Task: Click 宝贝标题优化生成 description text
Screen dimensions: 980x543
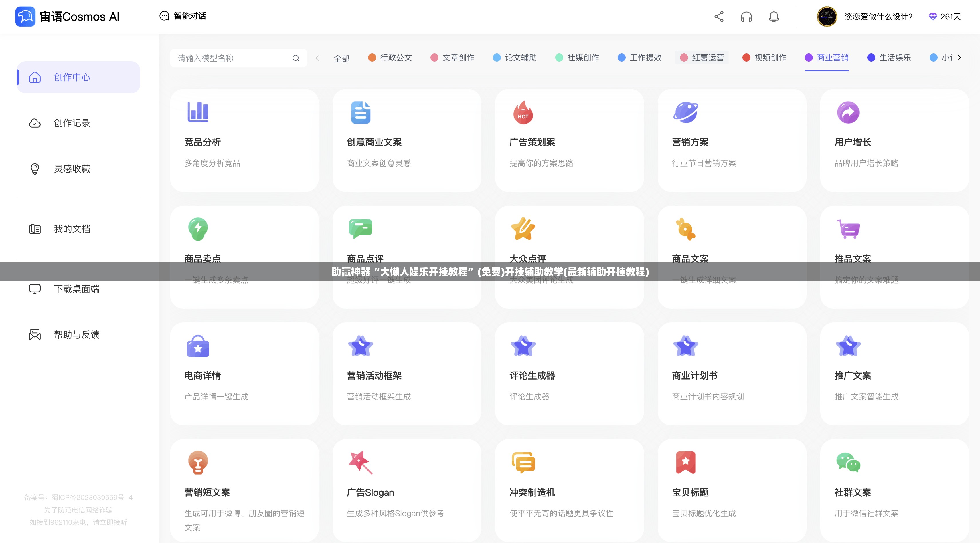Action: pyautogui.click(x=704, y=513)
